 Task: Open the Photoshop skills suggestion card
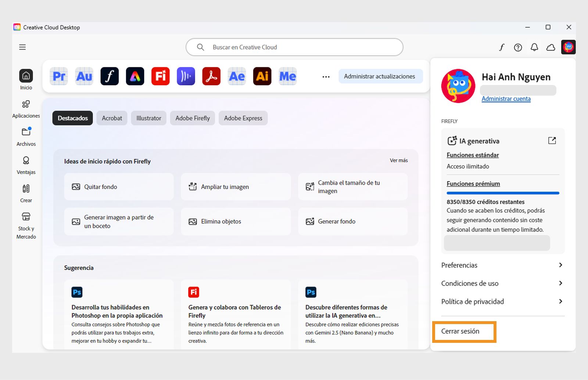pos(119,315)
